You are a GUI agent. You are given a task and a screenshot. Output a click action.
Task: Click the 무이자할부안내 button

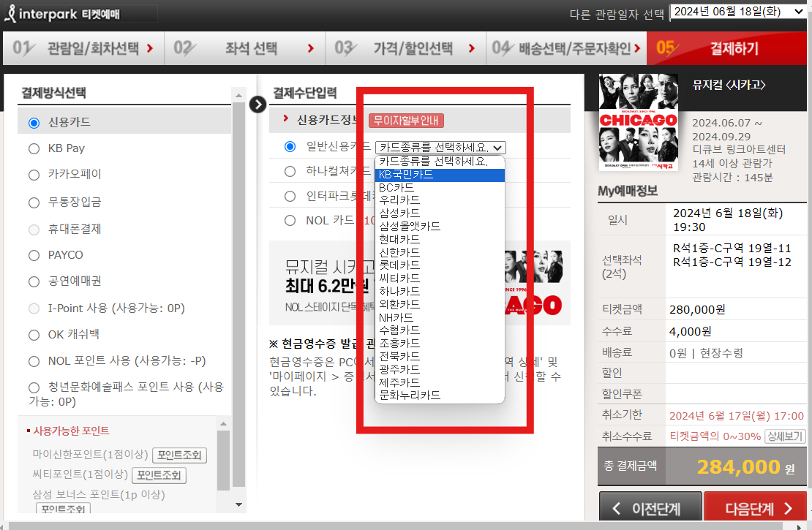(406, 121)
